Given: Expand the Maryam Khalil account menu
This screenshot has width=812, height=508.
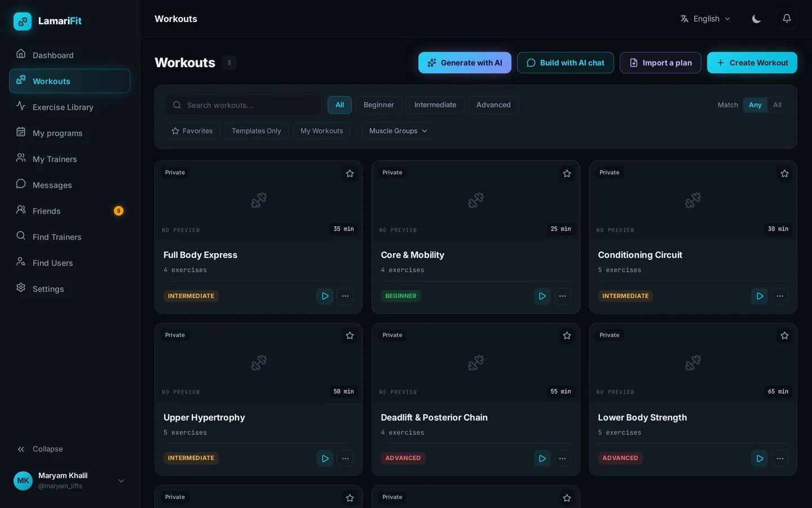Looking at the screenshot, I should 70,481.
